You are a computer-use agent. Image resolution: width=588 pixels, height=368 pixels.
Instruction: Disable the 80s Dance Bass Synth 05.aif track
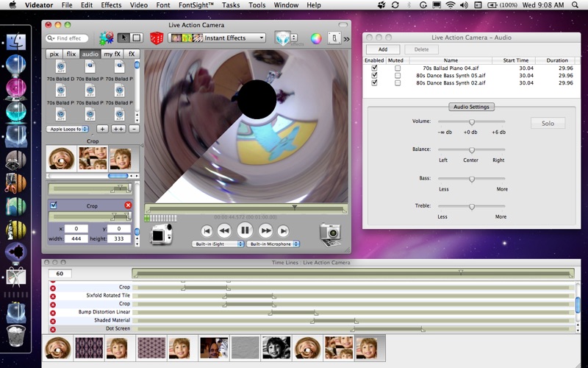[x=374, y=76]
